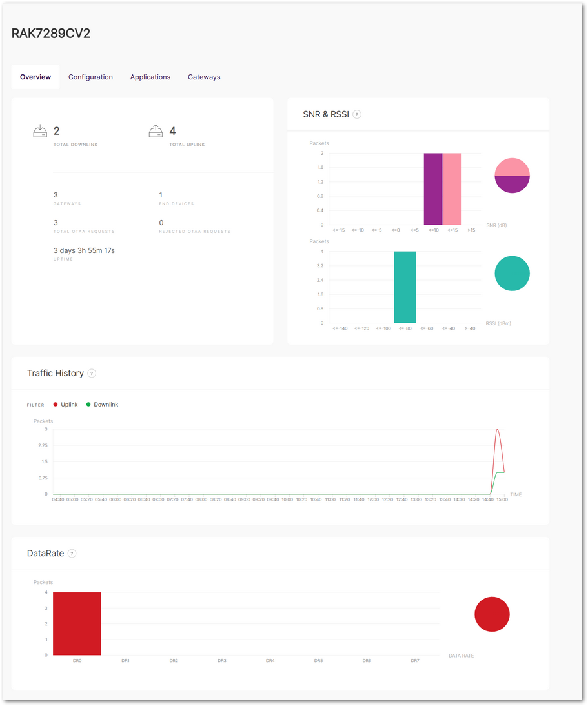Image resolution: width=588 pixels, height=706 pixels.
Task: Click the red DataRate pie chart
Action: (492, 614)
